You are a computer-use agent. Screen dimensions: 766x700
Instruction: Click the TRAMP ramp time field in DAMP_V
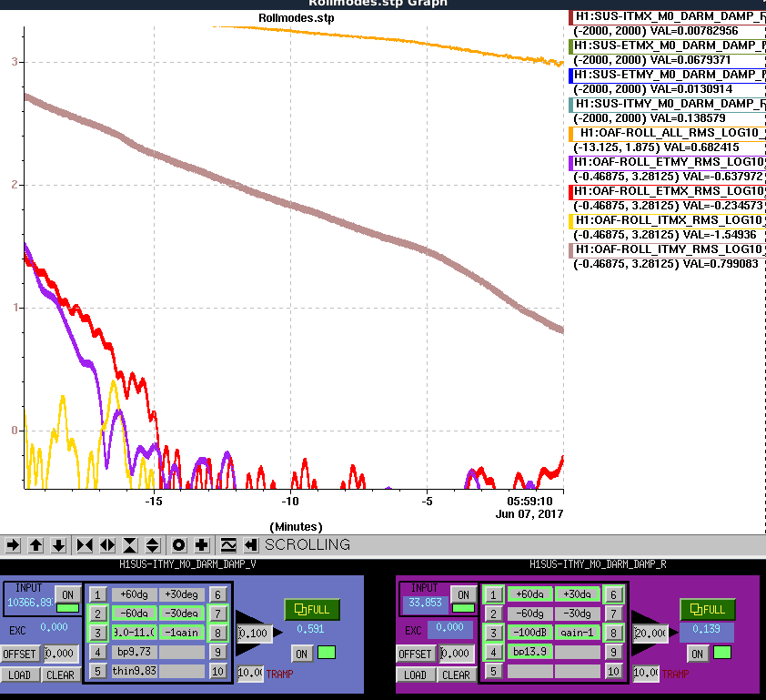coord(250,673)
